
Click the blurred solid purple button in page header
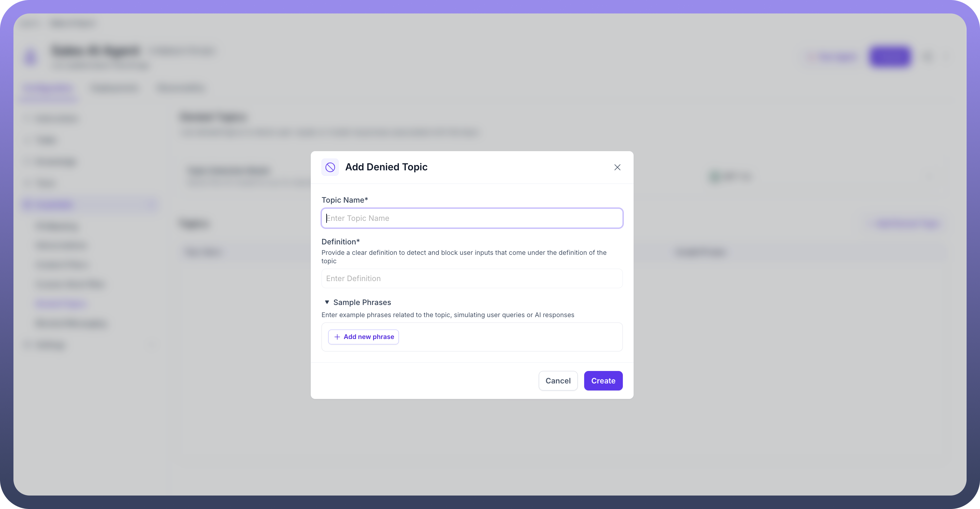point(890,57)
